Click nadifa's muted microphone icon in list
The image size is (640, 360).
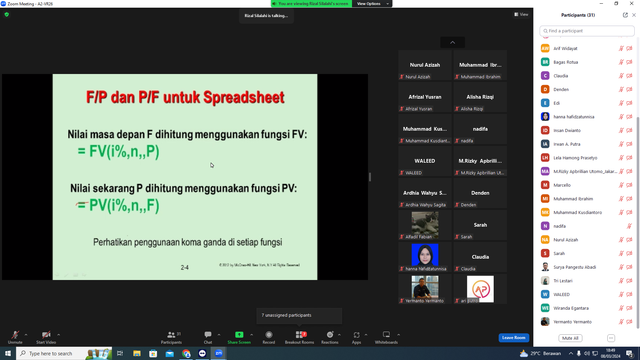pos(629,226)
